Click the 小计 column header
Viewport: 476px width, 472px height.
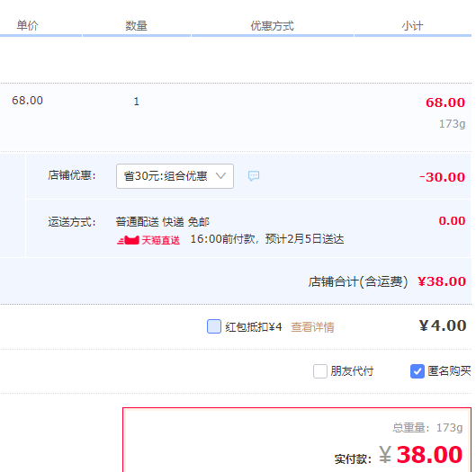click(x=412, y=26)
